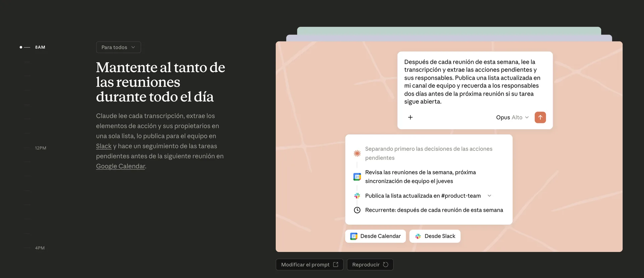644x278 pixels.
Task: Select the Desde Slack chip
Action: point(435,236)
